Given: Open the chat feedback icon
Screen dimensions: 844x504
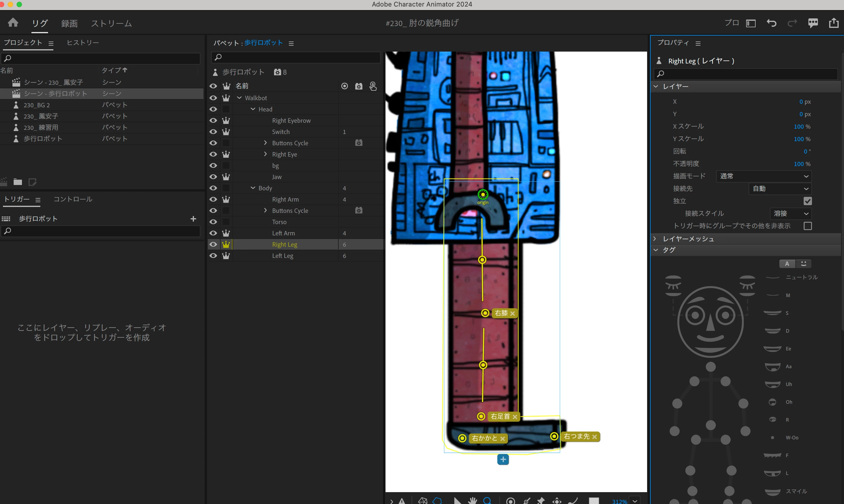Looking at the screenshot, I should [813, 23].
